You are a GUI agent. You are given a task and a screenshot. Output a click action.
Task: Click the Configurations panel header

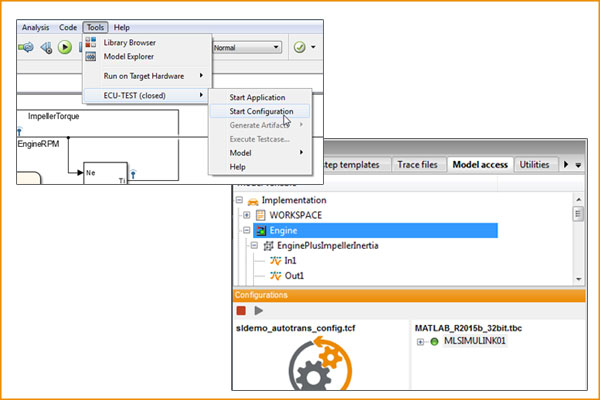pos(409,296)
